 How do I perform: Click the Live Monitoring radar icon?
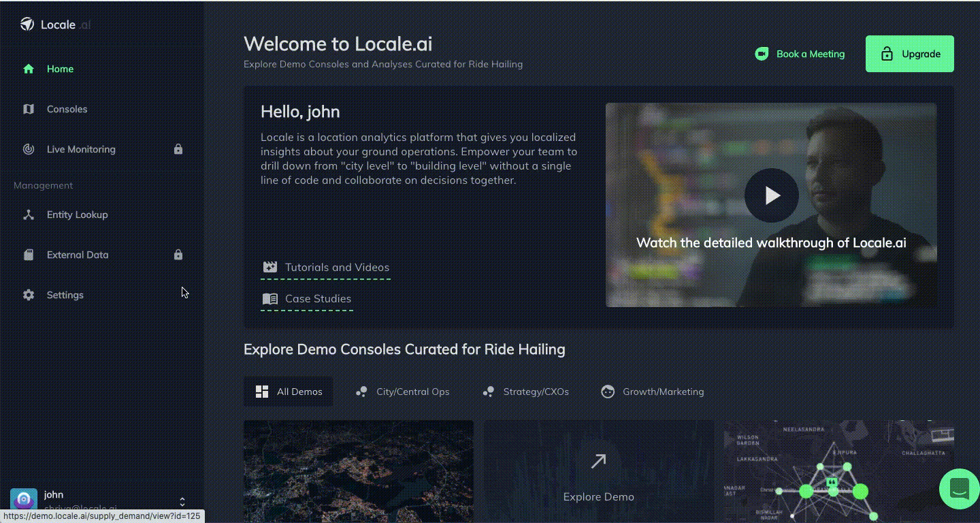[29, 149]
